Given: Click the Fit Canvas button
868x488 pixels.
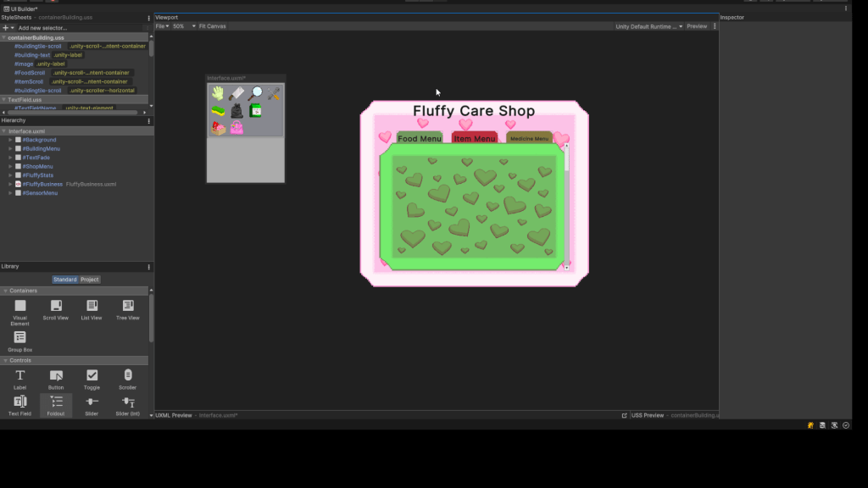Looking at the screenshot, I should [x=212, y=26].
